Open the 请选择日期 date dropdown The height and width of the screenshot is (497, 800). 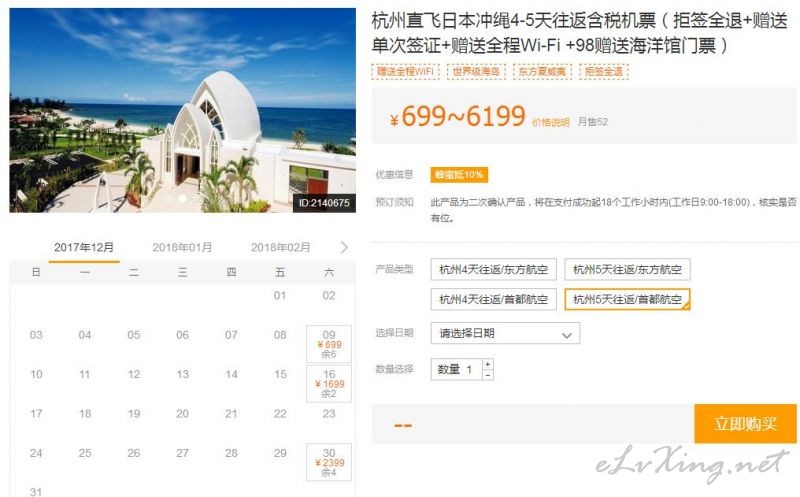(505, 334)
